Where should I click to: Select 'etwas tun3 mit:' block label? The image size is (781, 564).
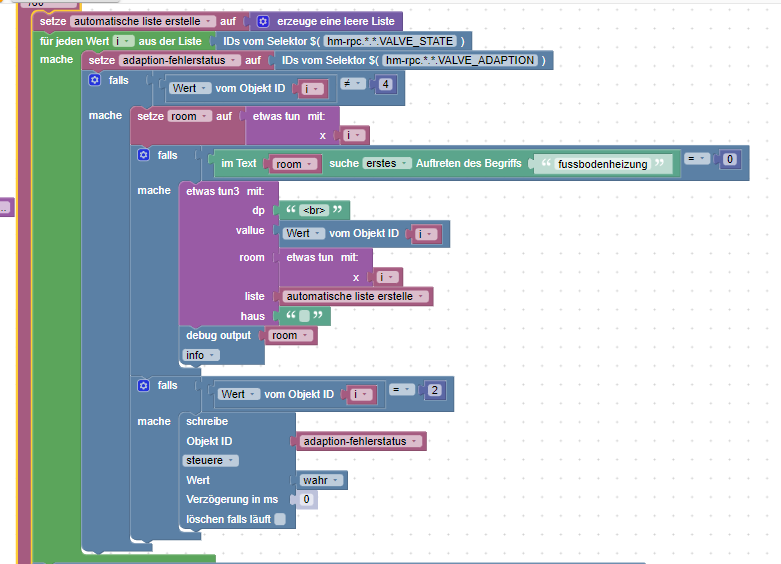[x=225, y=191]
